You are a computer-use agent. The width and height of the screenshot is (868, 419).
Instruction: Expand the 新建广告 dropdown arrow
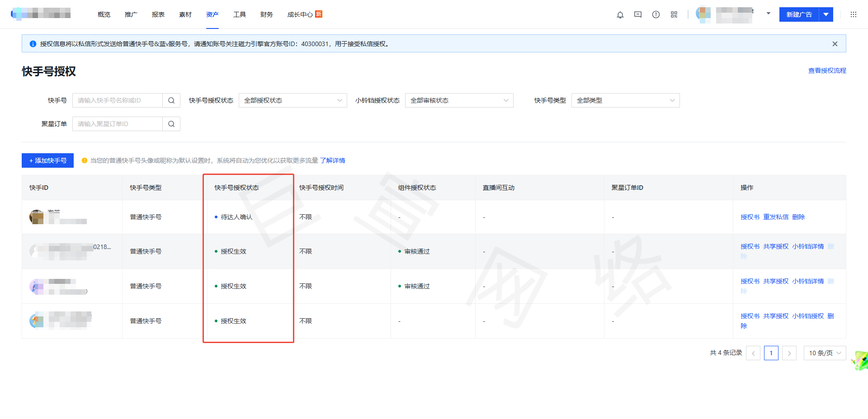[826, 14]
